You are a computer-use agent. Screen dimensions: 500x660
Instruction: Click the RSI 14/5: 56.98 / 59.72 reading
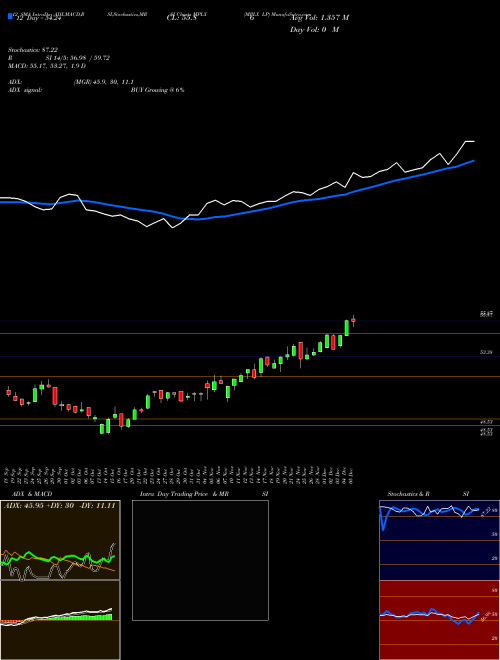(59, 58)
